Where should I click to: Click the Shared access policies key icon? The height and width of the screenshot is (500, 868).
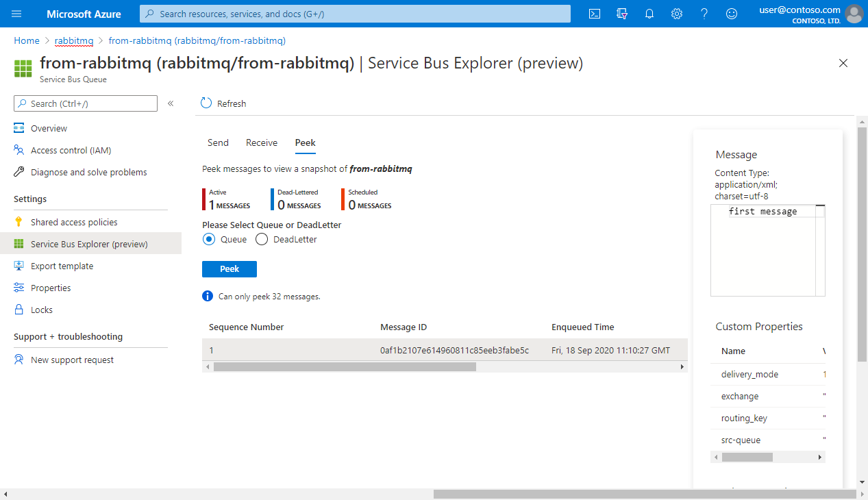point(19,222)
